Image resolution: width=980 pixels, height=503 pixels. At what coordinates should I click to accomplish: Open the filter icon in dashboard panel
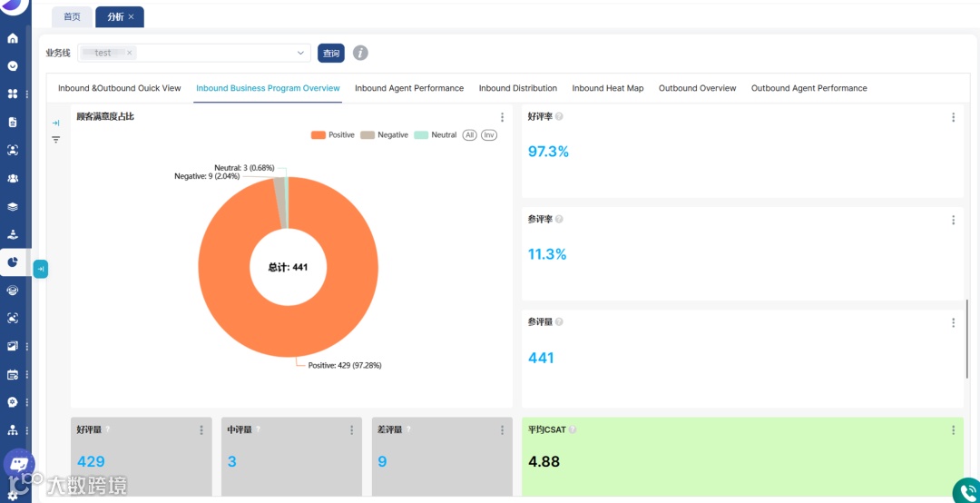[55, 140]
